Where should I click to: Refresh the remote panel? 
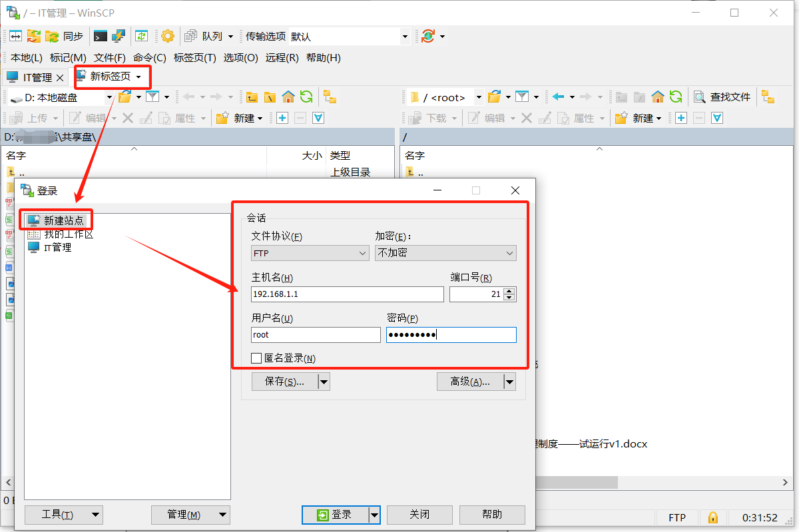coord(676,97)
